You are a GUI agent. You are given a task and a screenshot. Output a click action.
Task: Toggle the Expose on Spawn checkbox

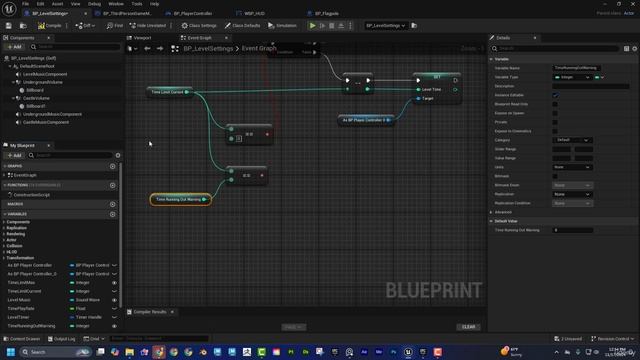click(555, 113)
